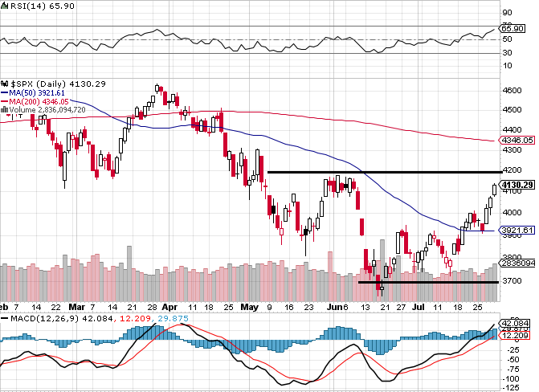The image size is (539, 392).
Task: Click the Jul label on date axis
Action: (418, 307)
